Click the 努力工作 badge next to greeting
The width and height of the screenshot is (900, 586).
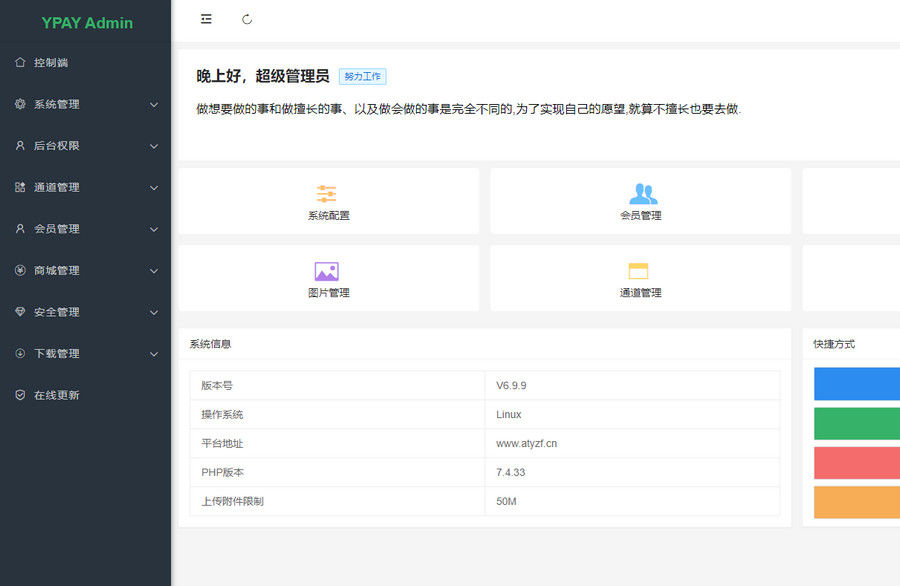pyautogui.click(x=362, y=76)
